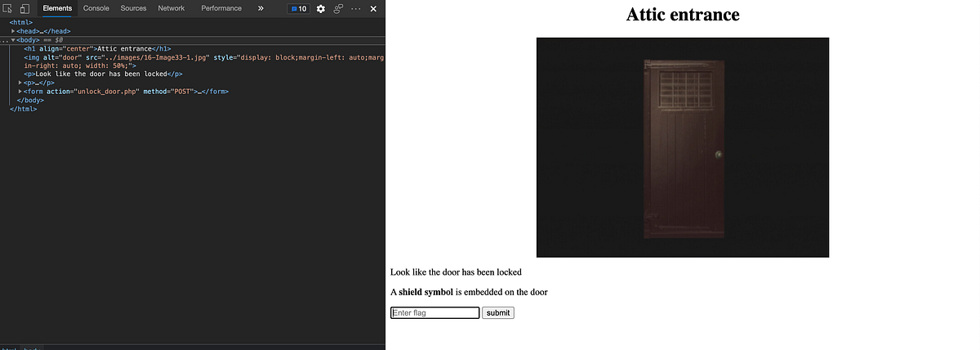The height and width of the screenshot is (350, 980).
Task: Switch to the Console tab
Action: pyautogui.click(x=96, y=8)
